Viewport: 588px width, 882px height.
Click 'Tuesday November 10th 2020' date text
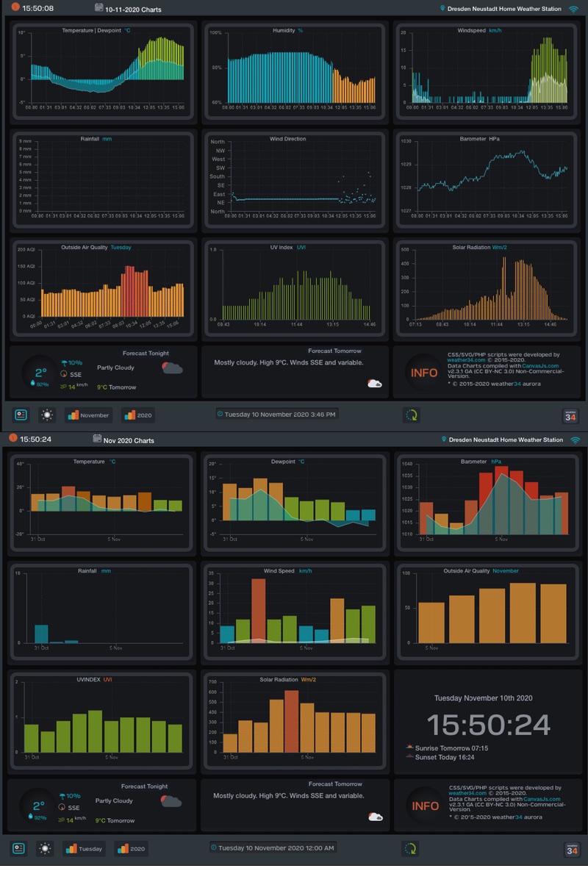tap(484, 698)
